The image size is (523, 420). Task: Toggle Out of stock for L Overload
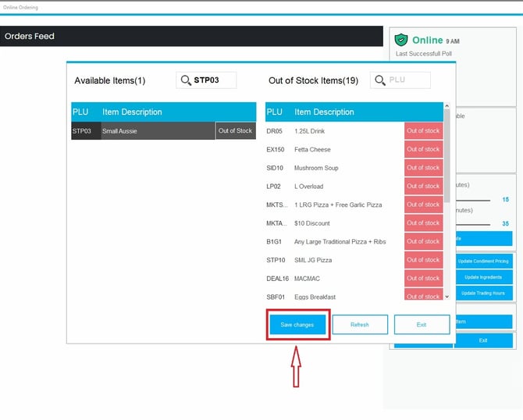423,186
